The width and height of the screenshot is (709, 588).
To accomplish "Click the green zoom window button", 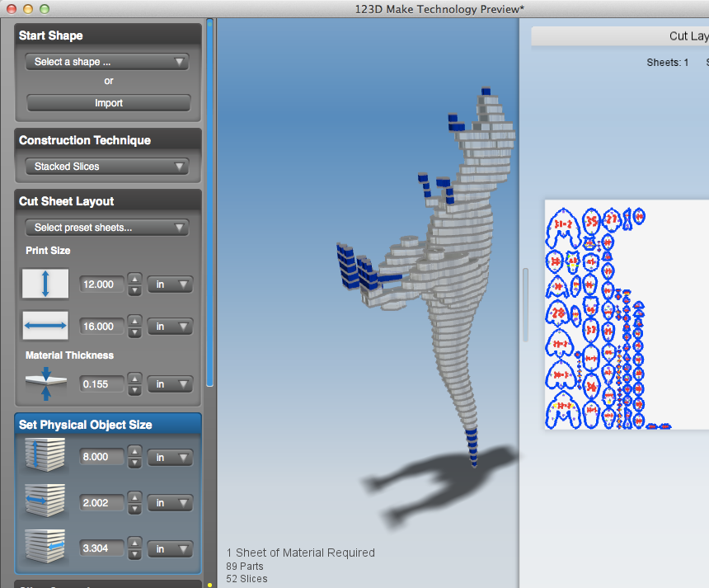I will (45, 8).
